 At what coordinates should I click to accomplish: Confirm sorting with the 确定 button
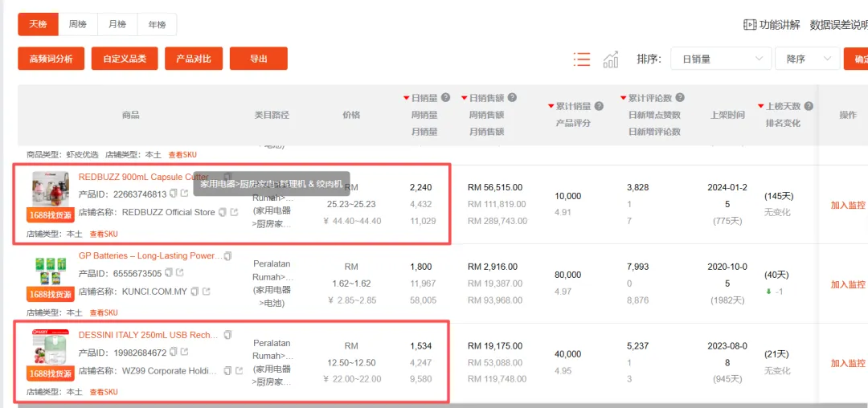856,59
